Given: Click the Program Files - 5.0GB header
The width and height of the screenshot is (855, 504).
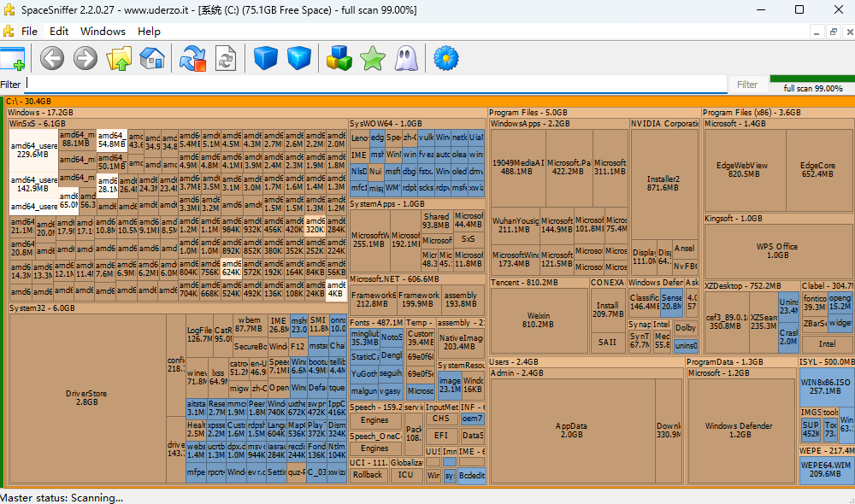Looking at the screenshot, I should pyautogui.click(x=594, y=112).
